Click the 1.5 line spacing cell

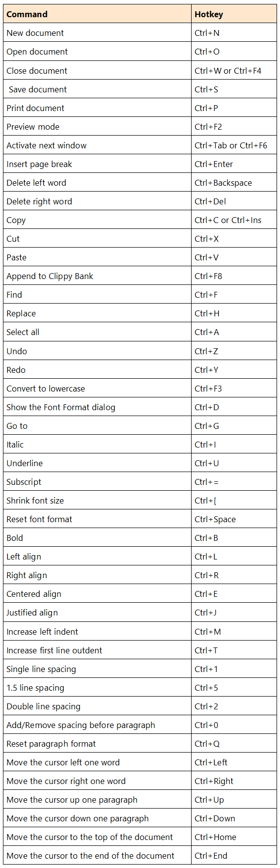pos(97,687)
